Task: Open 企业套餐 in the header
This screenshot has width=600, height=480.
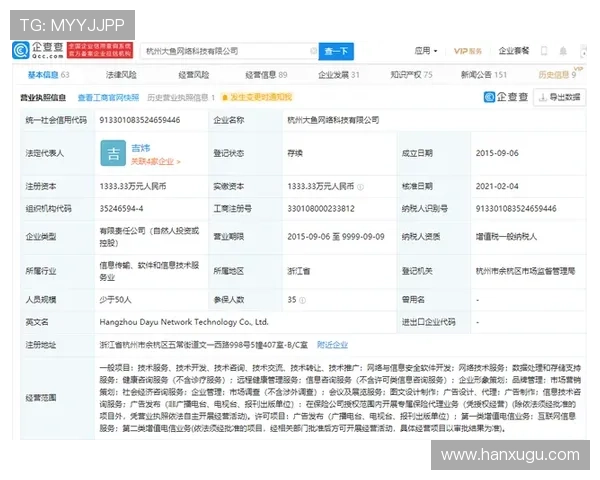Action: coord(514,51)
